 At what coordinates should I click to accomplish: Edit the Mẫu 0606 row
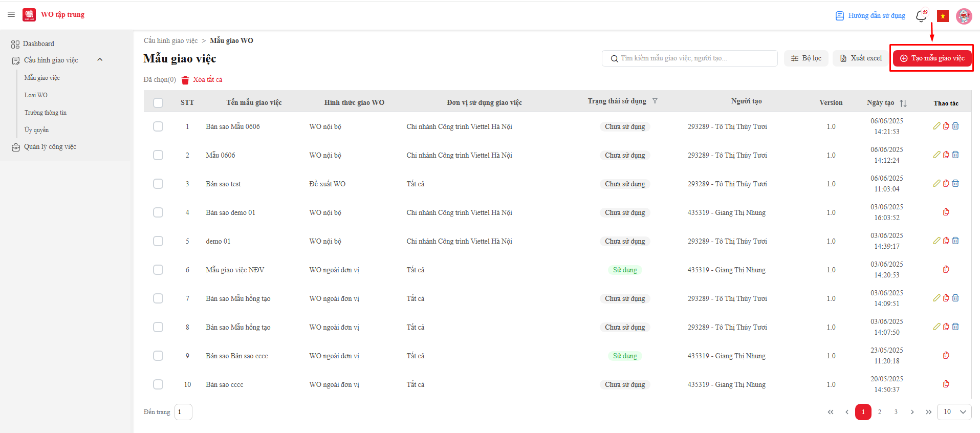coord(937,155)
